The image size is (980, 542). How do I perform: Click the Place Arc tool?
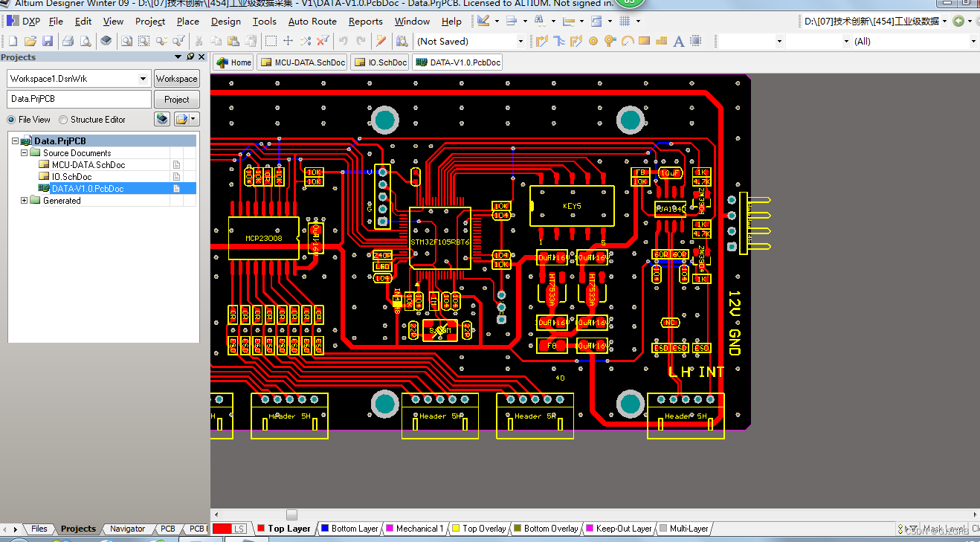coord(626,41)
